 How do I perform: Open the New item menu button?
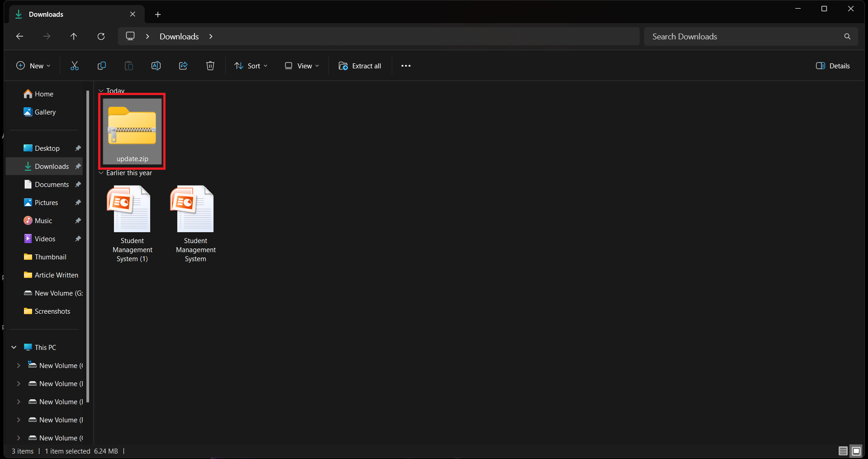click(33, 66)
